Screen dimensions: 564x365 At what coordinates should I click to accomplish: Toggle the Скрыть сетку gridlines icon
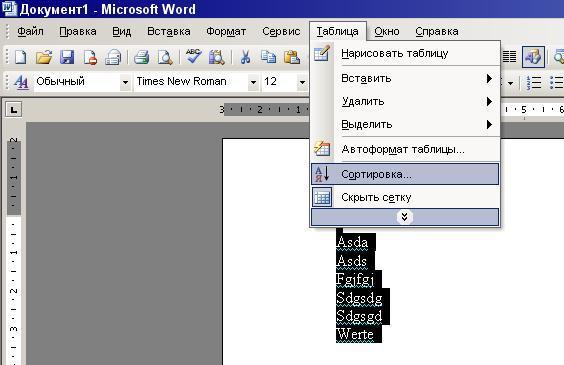322,197
